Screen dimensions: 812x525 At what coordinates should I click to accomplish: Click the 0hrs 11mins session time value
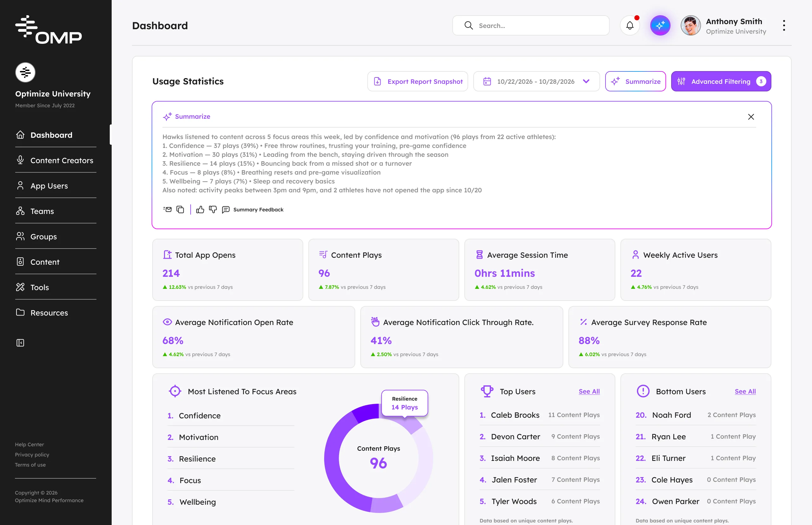pos(504,273)
